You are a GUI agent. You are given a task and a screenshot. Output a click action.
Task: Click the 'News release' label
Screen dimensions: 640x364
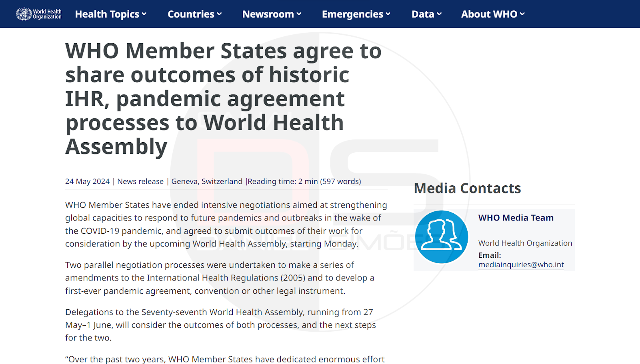140,181
